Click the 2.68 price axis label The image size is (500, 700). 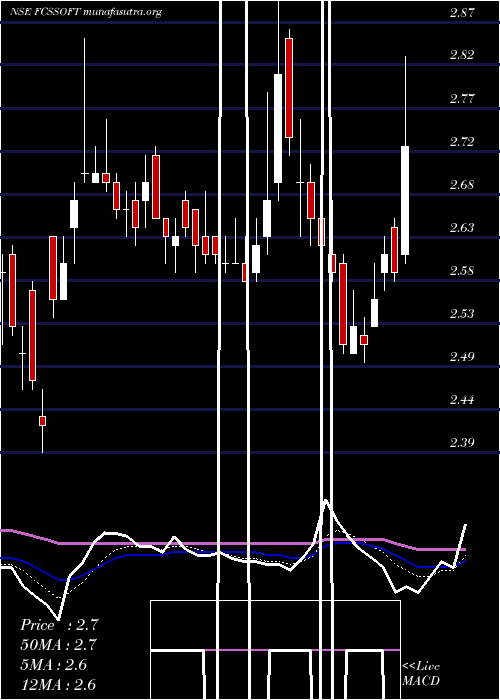[x=462, y=184]
